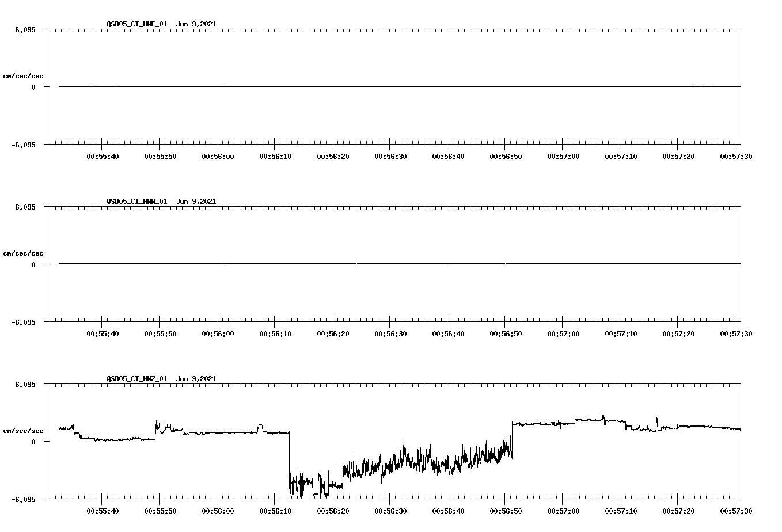This screenshot has height=532, width=782.
Task: Select 6.095 upper limit on HNN plot
Action: pyautogui.click(x=25, y=207)
